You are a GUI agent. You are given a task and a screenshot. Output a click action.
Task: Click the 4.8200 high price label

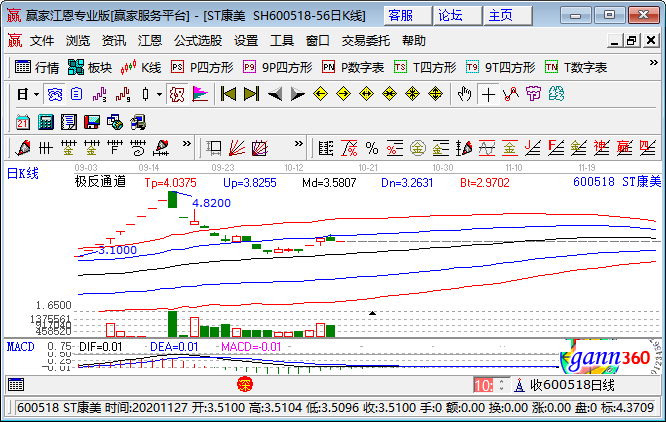211,203
